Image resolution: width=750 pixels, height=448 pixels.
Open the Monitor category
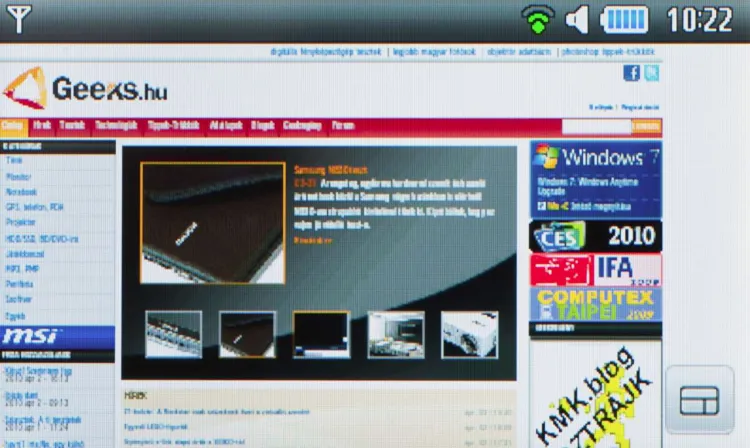tap(18, 177)
